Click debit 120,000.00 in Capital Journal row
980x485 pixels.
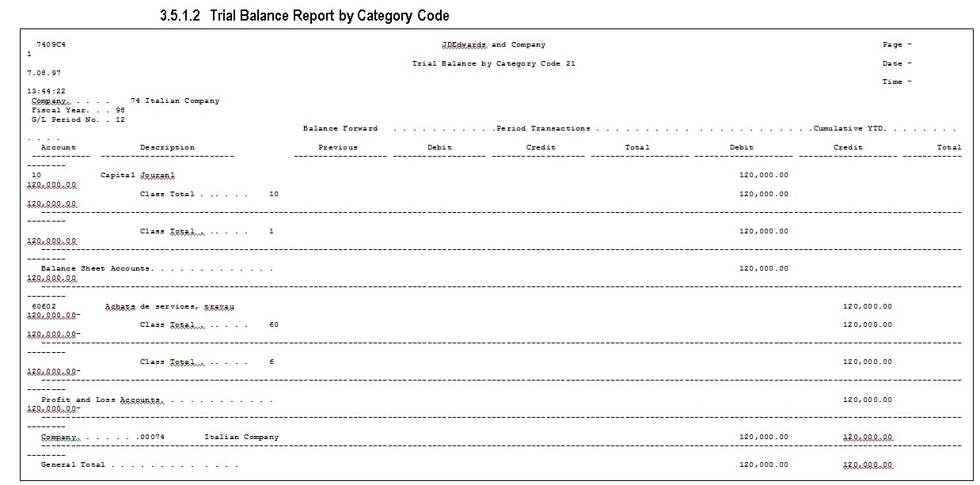pos(763,175)
